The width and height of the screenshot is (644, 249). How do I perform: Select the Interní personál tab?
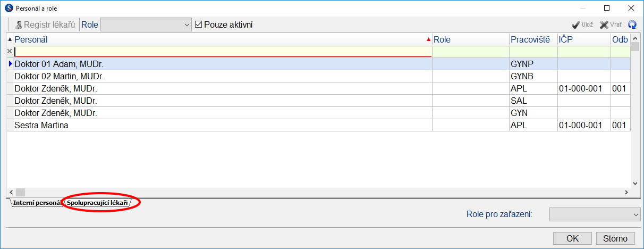(37, 203)
